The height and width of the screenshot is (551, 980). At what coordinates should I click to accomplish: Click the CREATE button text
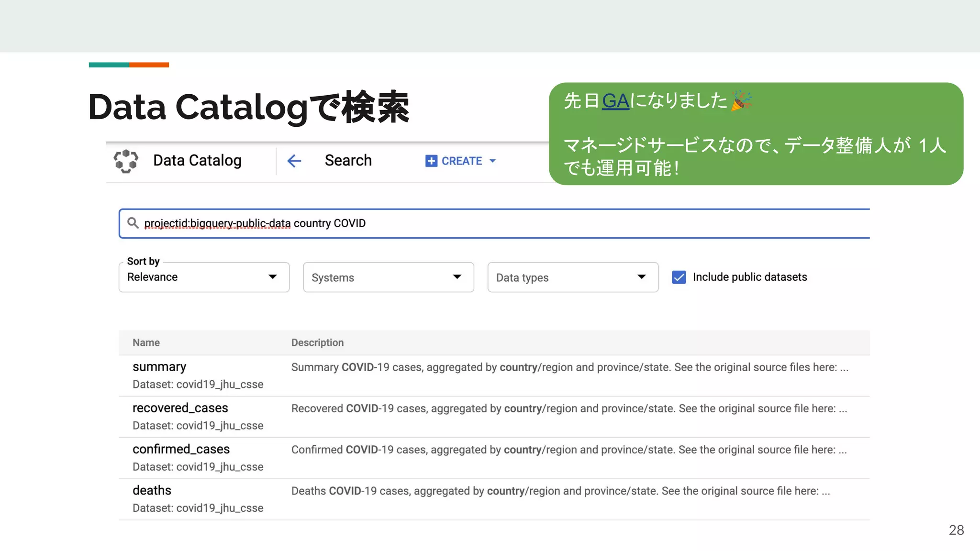pos(461,161)
